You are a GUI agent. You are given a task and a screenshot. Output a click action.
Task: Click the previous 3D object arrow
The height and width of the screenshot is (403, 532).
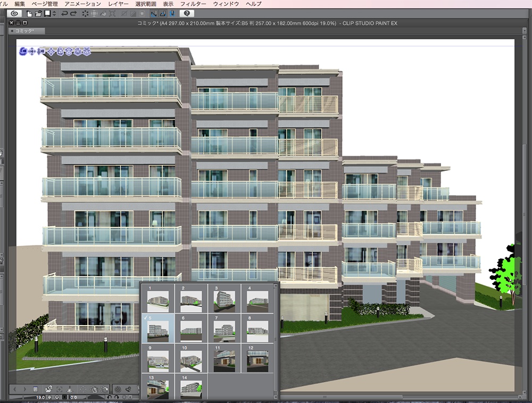tap(14, 389)
